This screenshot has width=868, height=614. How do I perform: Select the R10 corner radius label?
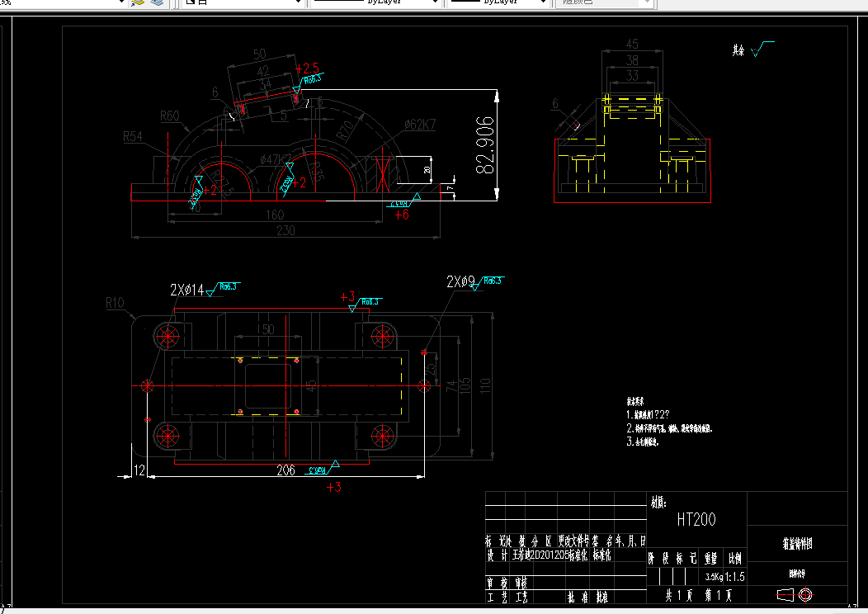[x=115, y=303]
